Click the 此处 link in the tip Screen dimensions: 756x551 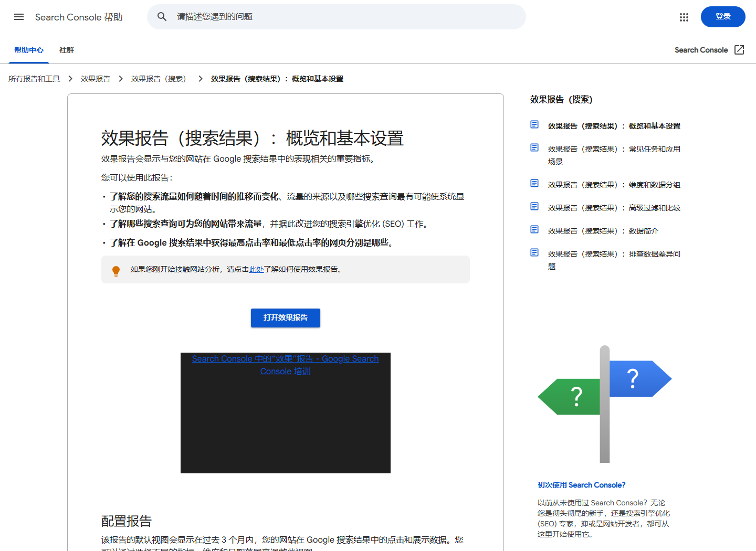256,269
